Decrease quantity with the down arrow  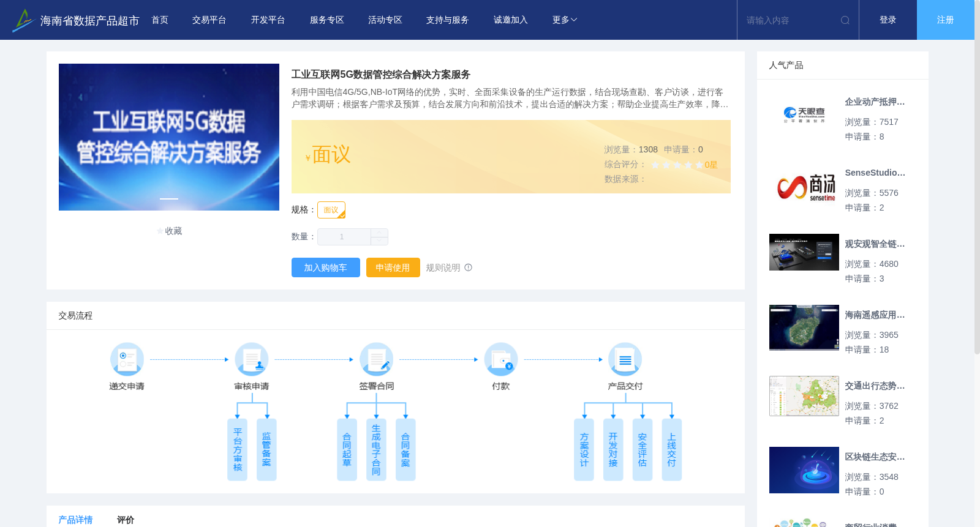(x=379, y=241)
